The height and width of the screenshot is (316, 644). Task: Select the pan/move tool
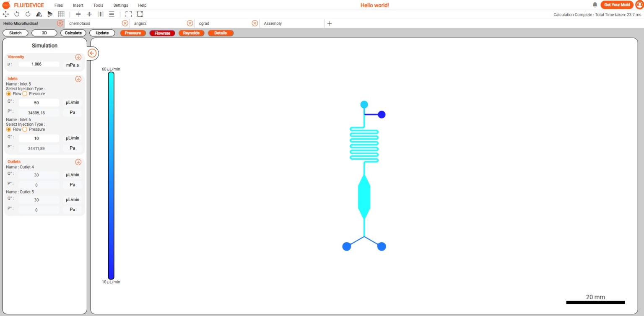pos(6,14)
